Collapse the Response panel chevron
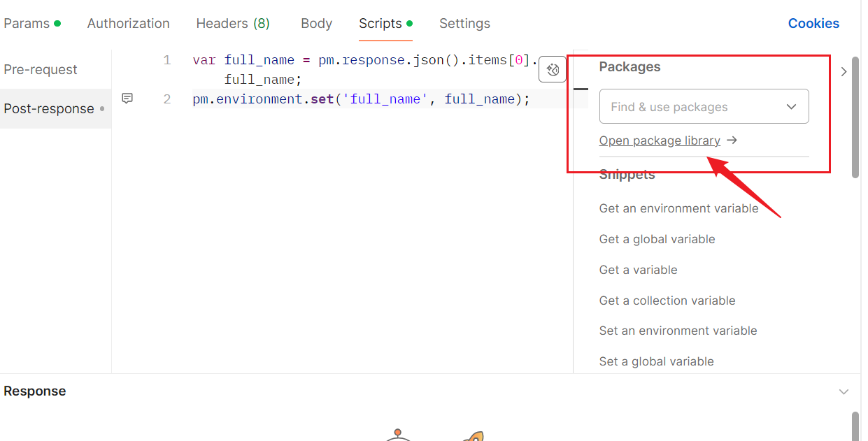This screenshot has height=441, width=868. [x=844, y=391]
